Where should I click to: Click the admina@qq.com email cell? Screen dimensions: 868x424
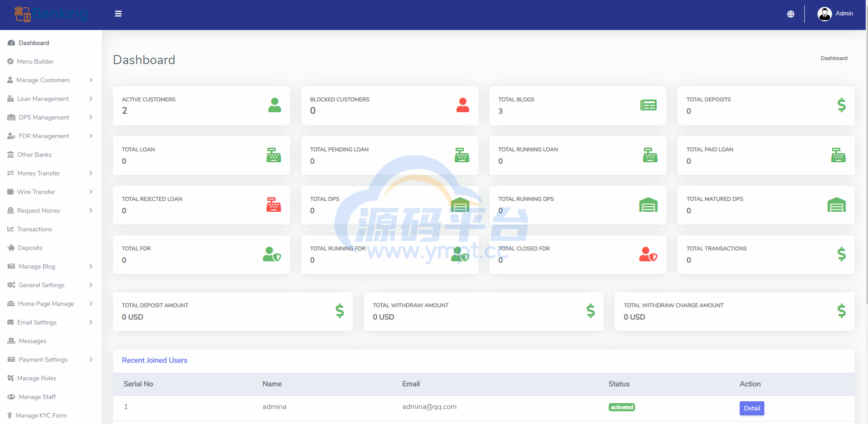tap(429, 407)
